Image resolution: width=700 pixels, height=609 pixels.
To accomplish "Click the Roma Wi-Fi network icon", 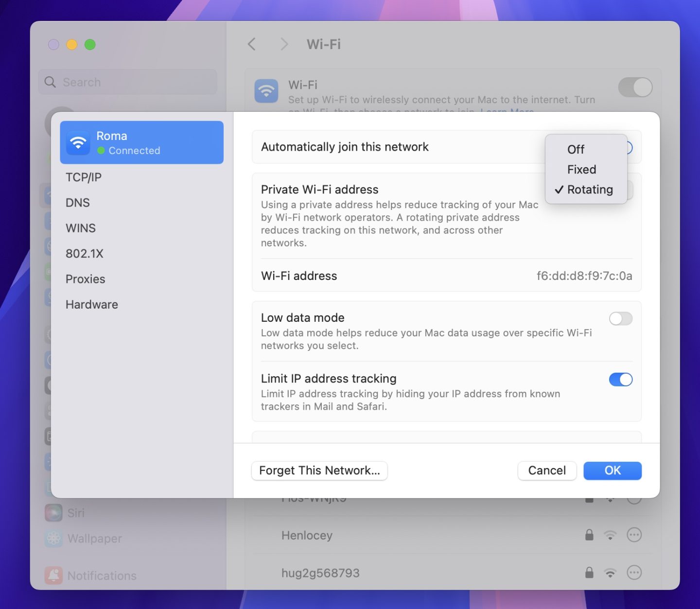I will pyautogui.click(x=78, y=143).
